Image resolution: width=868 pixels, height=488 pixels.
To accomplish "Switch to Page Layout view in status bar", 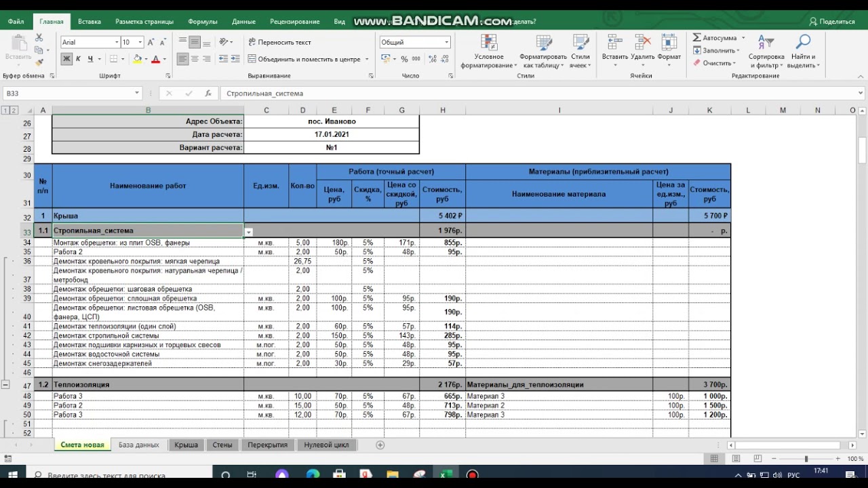I will pos(736,459).
